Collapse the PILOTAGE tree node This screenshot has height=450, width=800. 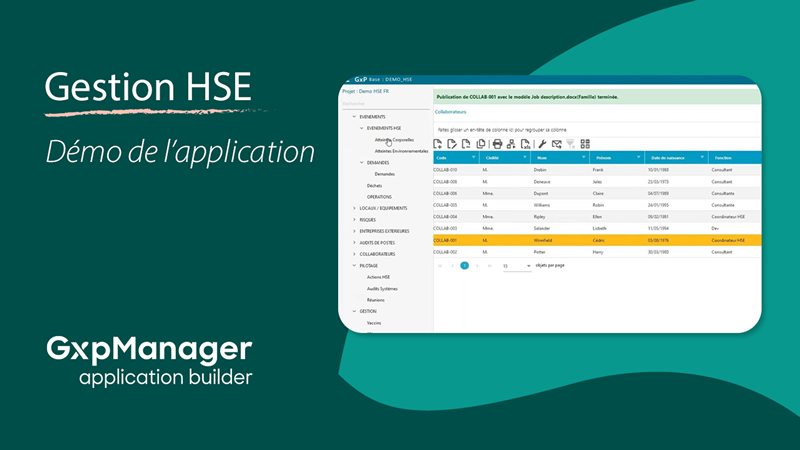[354, 265]
